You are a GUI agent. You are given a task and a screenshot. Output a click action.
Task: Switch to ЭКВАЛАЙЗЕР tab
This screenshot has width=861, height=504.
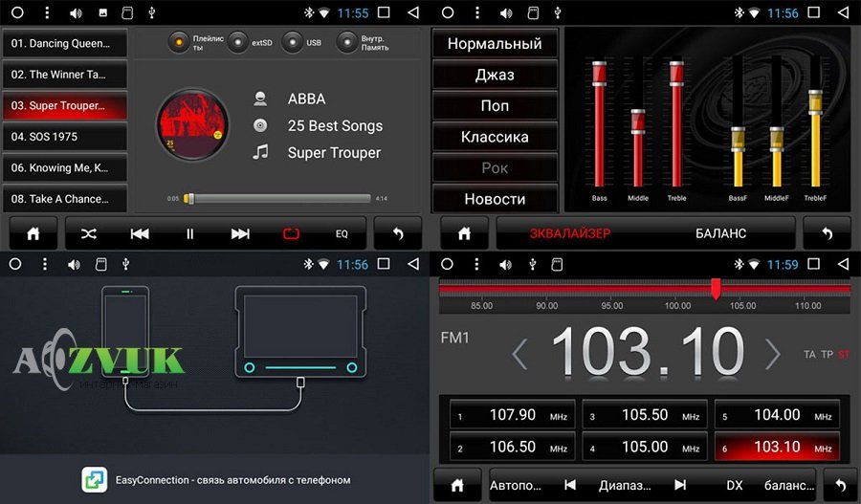pos(570,234)
